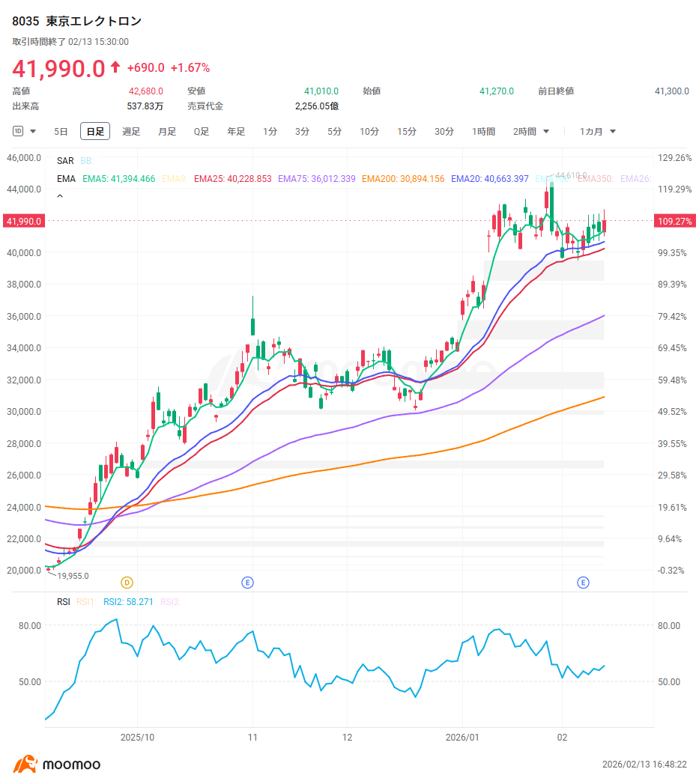Click the 2026/01 date axis label
The height and width of the screenshot is (784, 699).
pyautogui.click(x=462, y=737)
